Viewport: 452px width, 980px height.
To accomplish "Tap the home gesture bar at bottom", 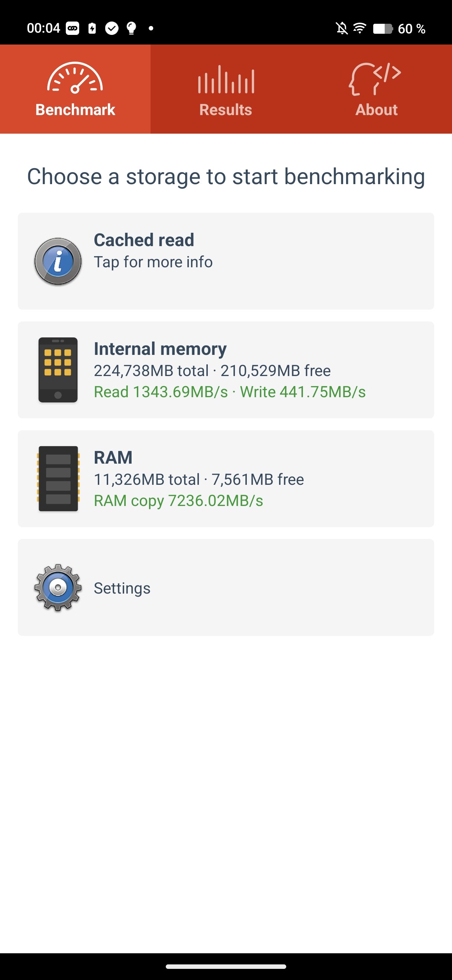I will click(x=226, y=967).
